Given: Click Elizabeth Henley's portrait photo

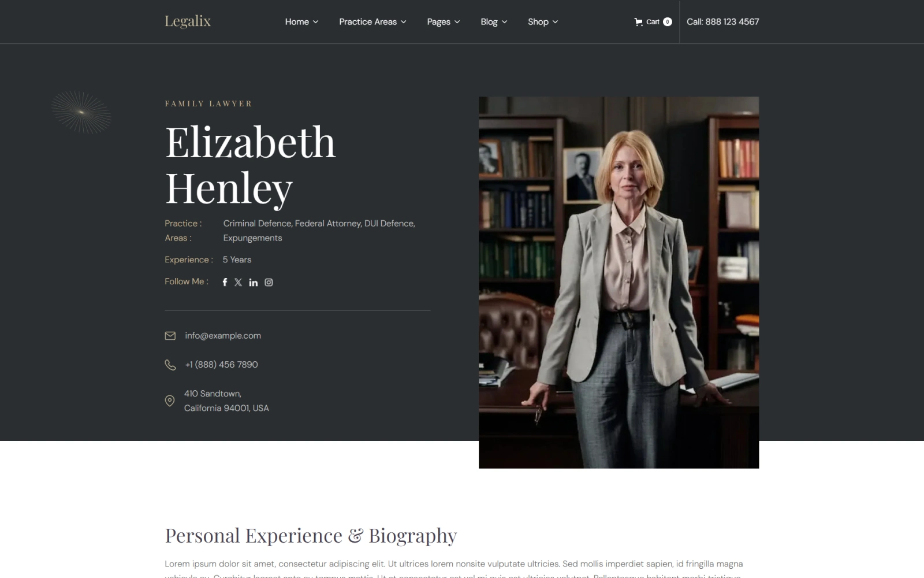Looking at the screenshot, I should click(x=619, y=282).
